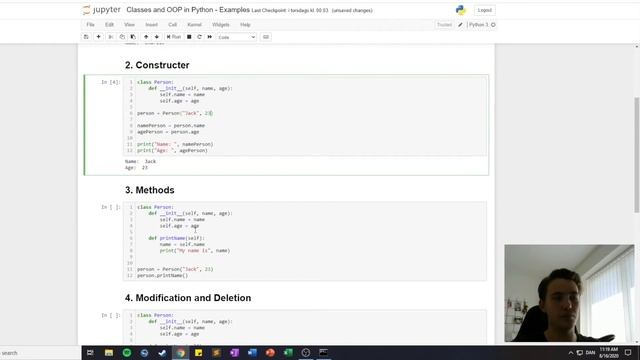Open Sticky Notes from the taskbar
Image resolution: width=640 pixels, height=360 pixels.
click(198, 353)
